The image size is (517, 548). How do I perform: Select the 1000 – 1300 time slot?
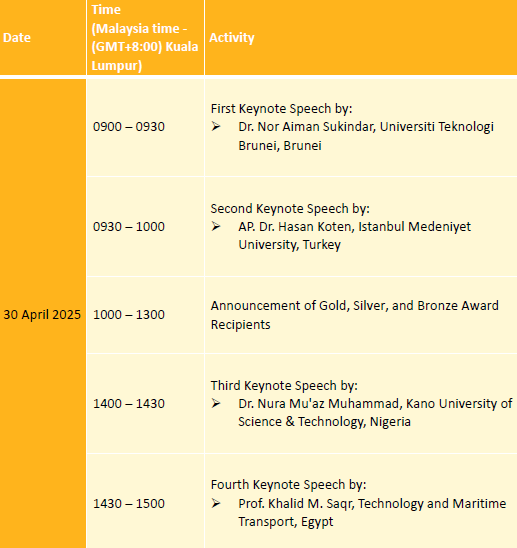pos(129,315)
